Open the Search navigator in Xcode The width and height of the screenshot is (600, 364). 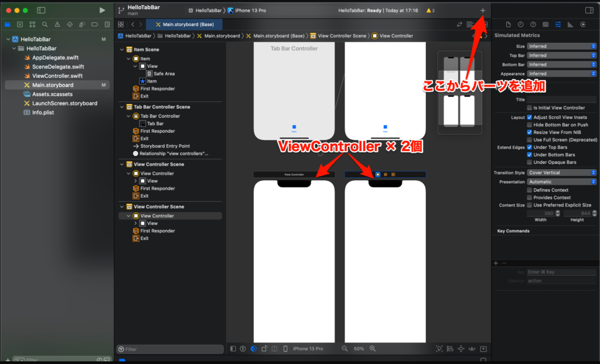45,25
